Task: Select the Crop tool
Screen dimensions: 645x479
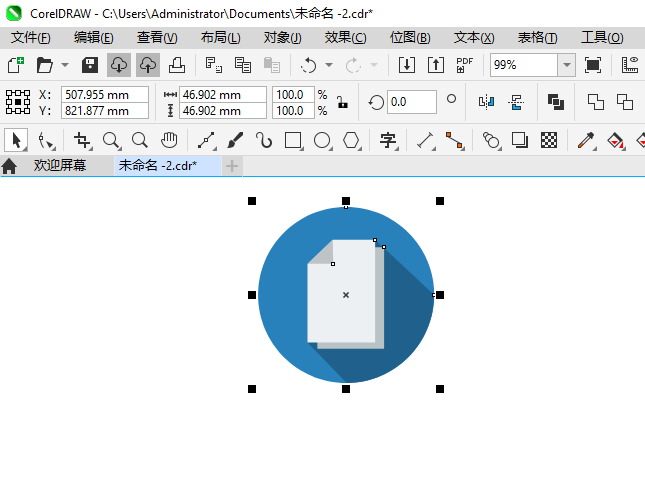Action: (x=82, y=140)
